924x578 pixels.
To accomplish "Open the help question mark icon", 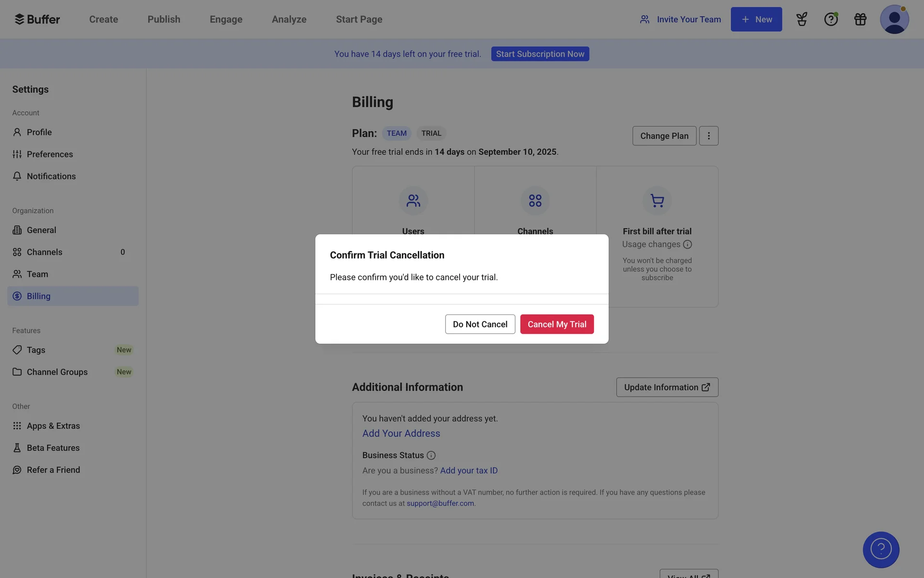I will pyautogui.click(x=831, y=19).
